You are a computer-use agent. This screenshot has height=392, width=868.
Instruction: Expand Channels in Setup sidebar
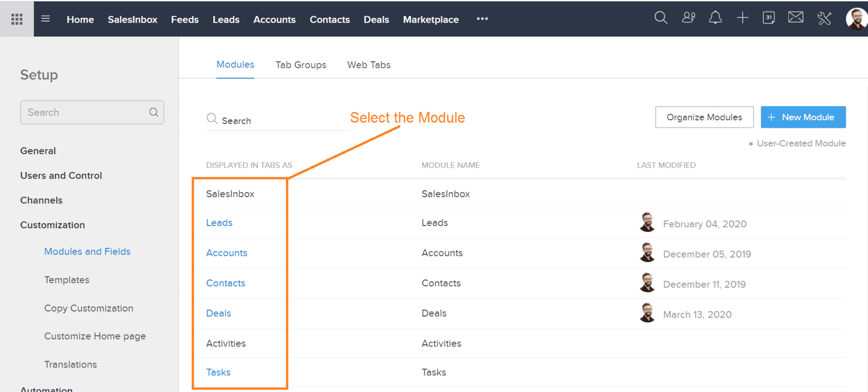point(41,200)
